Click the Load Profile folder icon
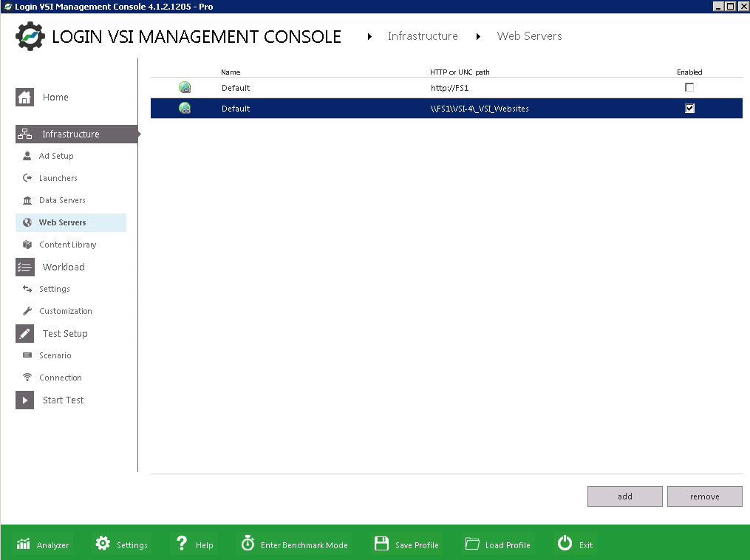 472,544
